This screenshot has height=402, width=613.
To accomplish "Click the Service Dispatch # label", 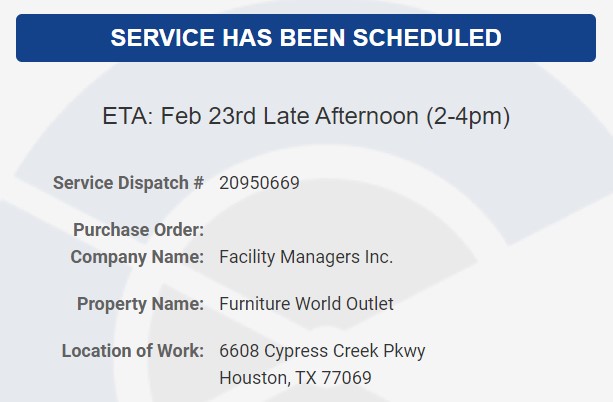I will (x=128, y=183).
